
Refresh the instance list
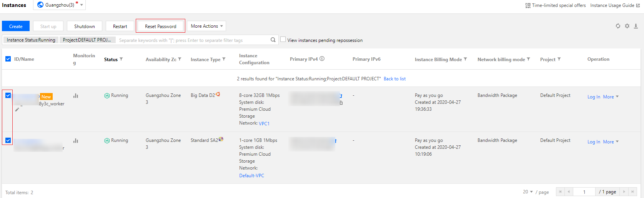click(x=618, y=26)
